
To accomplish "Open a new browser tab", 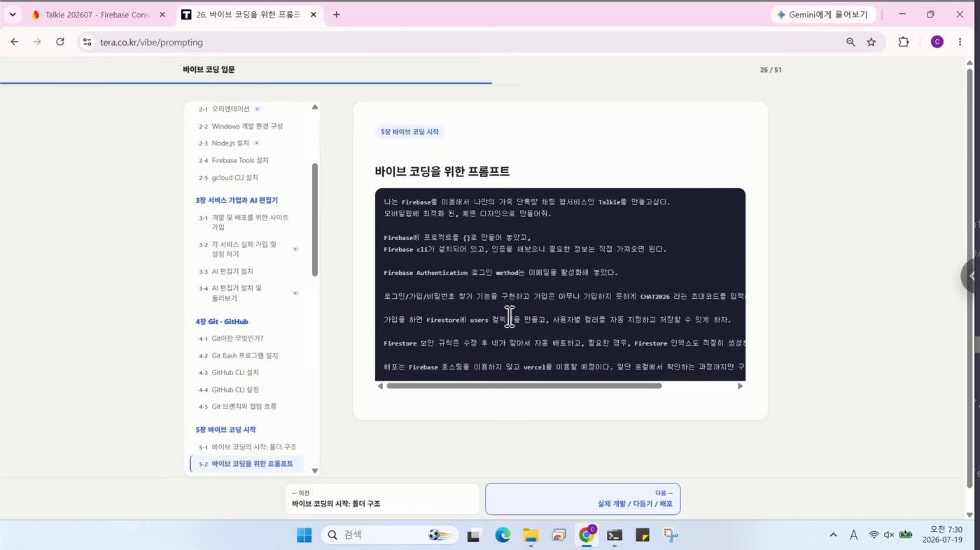I will click(337, 14).
